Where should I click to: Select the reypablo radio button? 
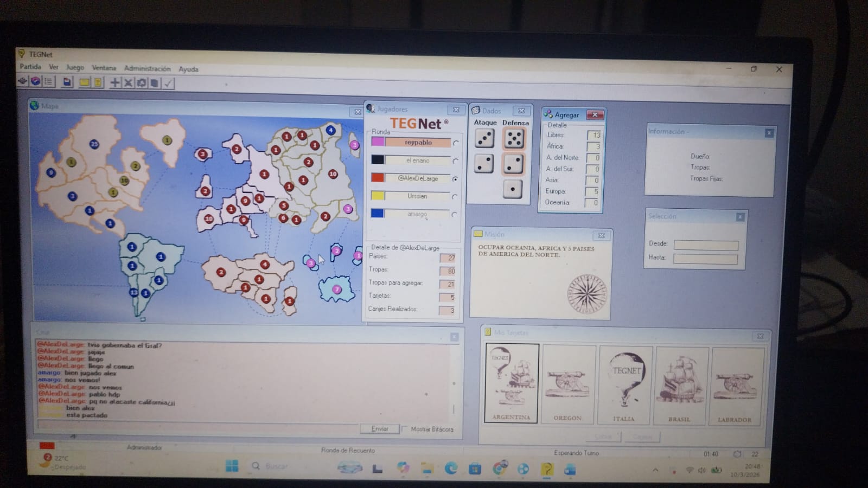[x=456, y=143]
